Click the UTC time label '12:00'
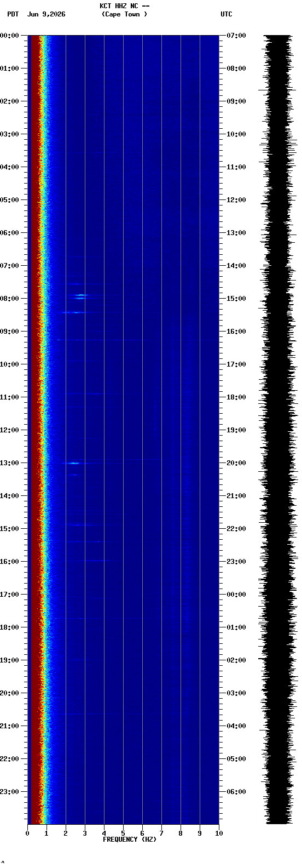This screenshot has width=302, height=868. pos(236,200)
